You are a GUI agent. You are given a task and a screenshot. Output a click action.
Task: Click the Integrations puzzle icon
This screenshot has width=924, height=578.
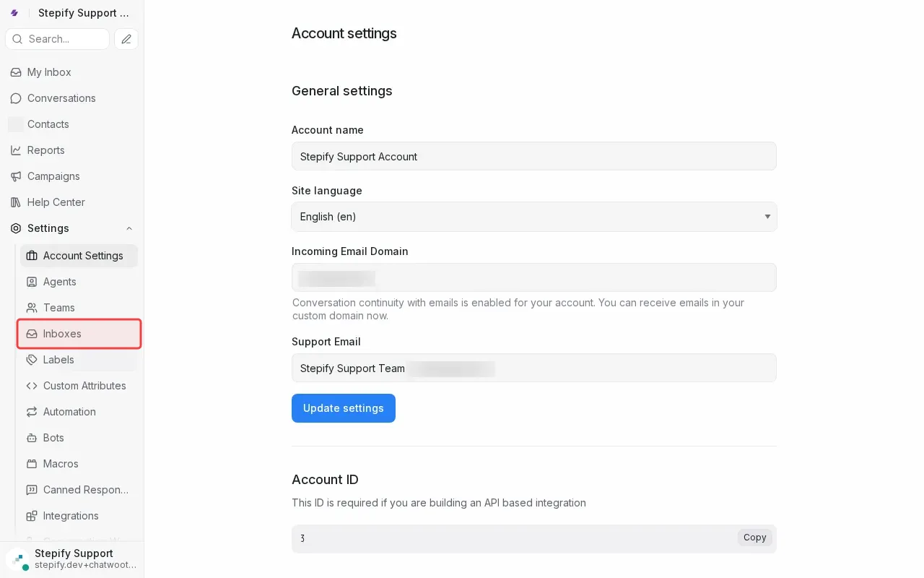coord(31,516)
